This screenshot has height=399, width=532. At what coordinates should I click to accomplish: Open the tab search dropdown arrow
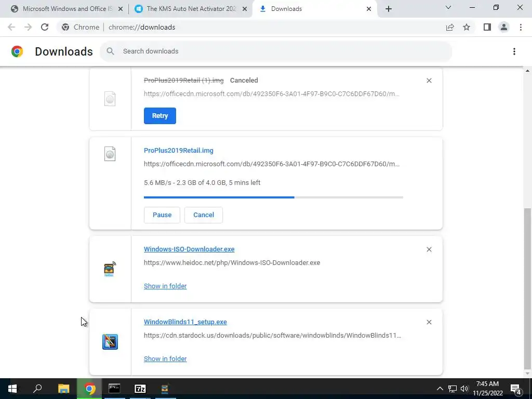(448, 7)
